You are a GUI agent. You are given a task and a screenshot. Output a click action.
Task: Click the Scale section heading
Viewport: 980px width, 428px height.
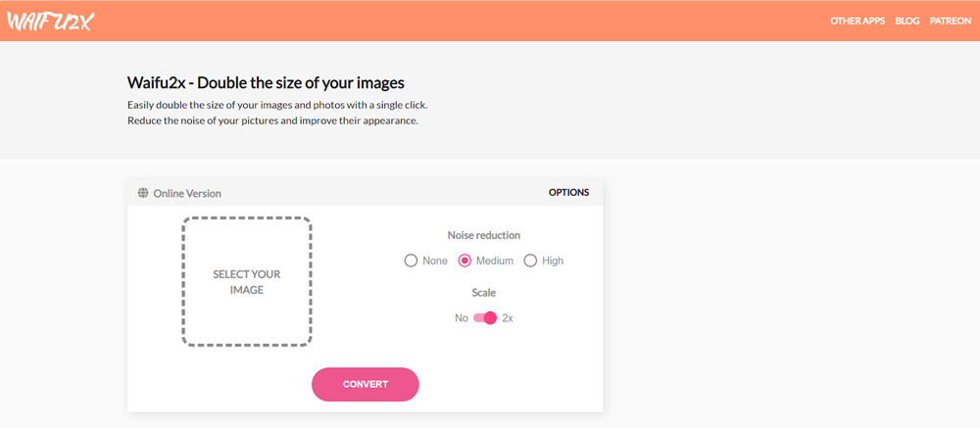pyautogui.click(x=484, y=292)
